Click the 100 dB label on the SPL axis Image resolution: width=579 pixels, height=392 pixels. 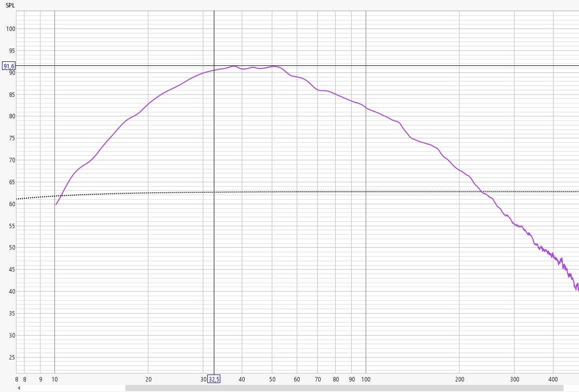pyautogui.click(x=9, y=29)
